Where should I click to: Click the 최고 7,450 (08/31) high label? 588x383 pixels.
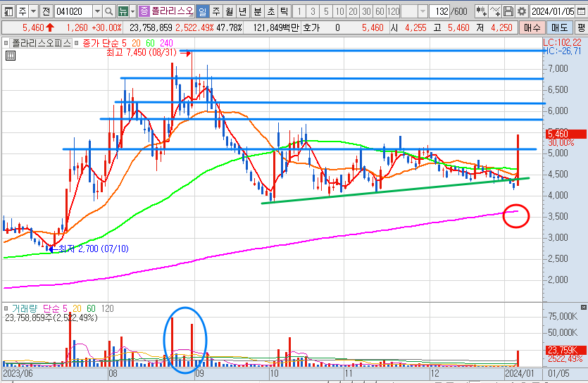[x=142, y=52]
